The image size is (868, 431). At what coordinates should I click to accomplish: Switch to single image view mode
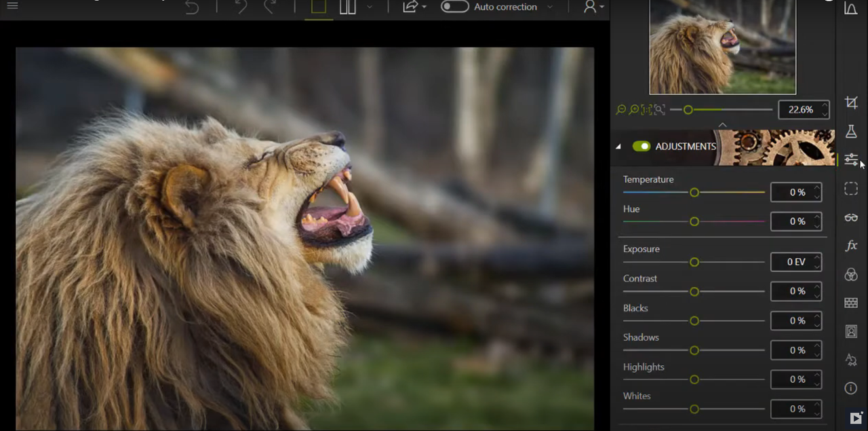point(319,7)
